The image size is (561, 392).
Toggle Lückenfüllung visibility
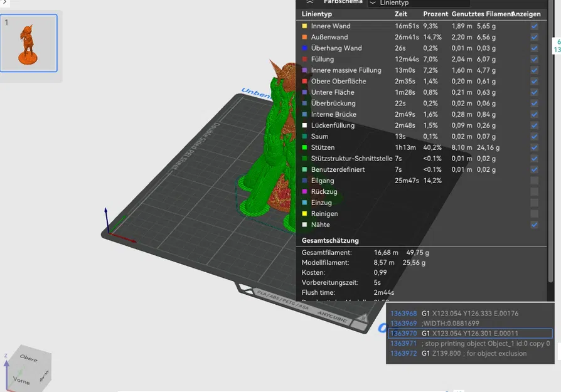534,125
